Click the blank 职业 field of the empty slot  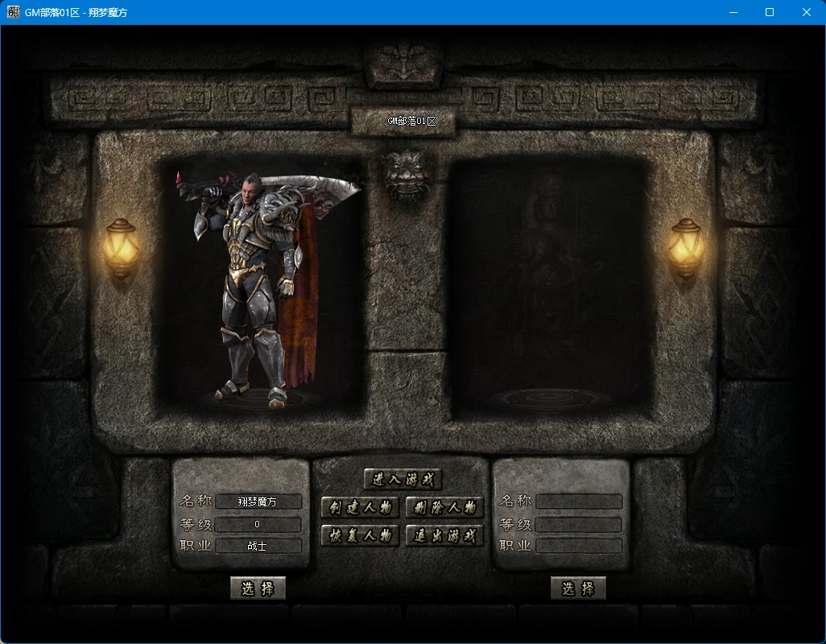point(579,546)
